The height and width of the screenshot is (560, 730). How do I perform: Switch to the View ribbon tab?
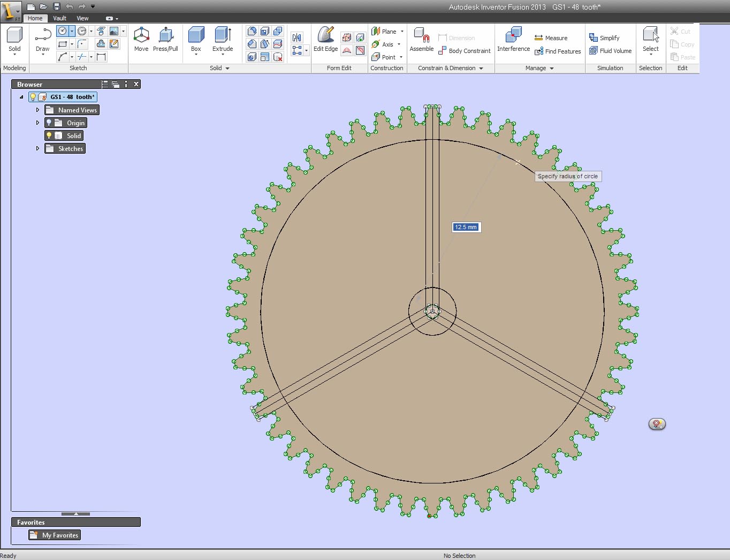tap(82, 18)
